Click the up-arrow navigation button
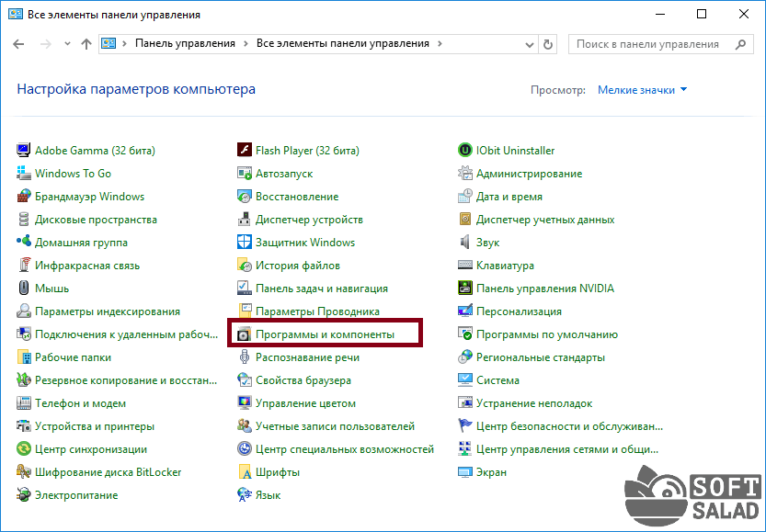Screen dimensions: 766x532 86,44
